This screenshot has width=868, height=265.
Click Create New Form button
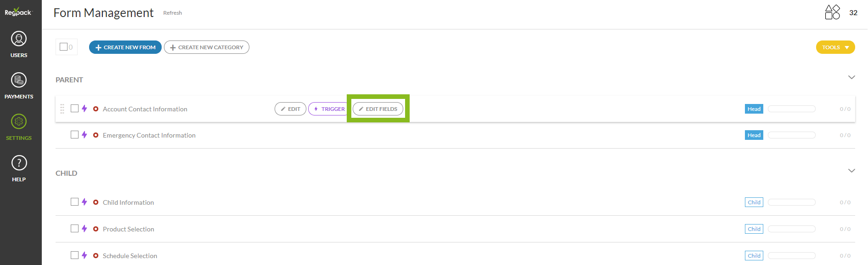pyautogui.click(x=125, y=47)
